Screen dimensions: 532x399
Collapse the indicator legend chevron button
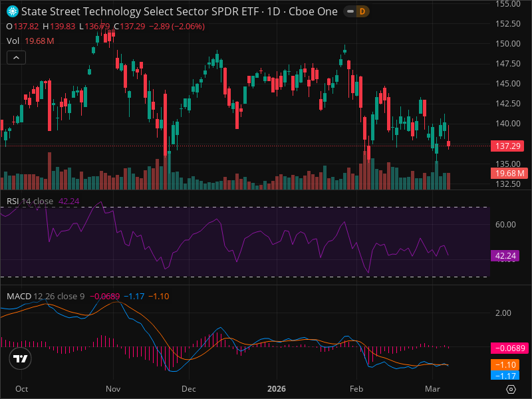pyautogui.click(x=16, y=58)
